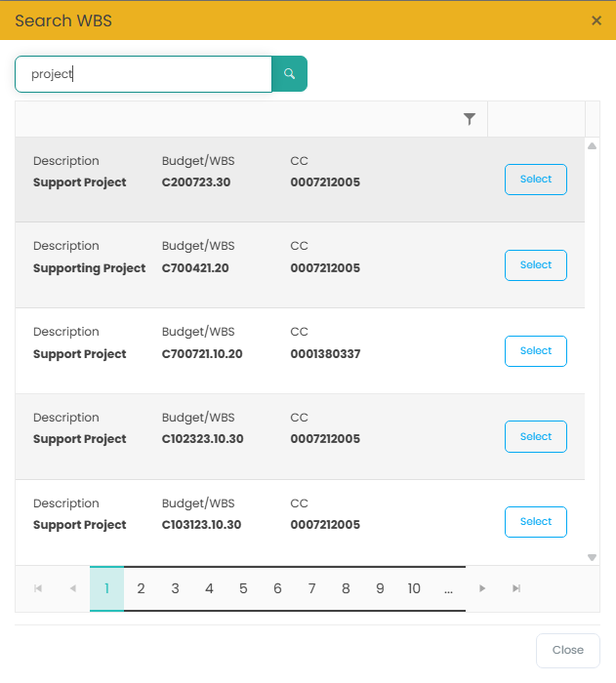Jump to first page arrow
The height and width of the screenshot is (683, 616).
pyautogui.click(x=38, y=588)
